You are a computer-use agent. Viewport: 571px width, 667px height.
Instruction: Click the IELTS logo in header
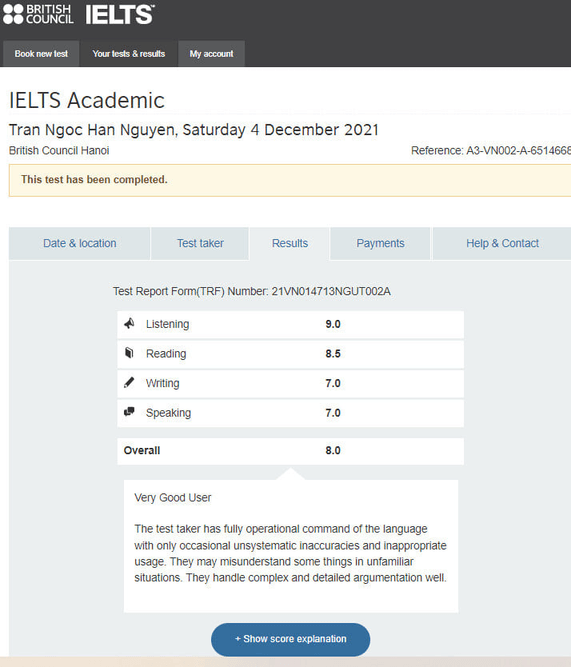[120, 14]
